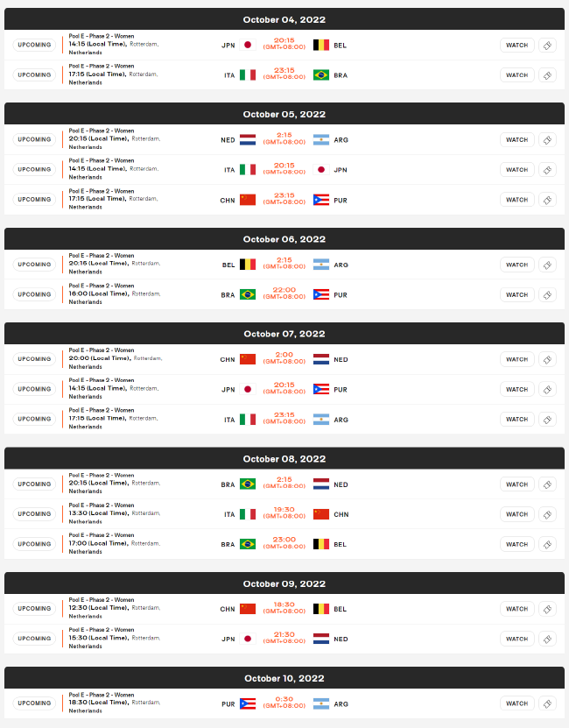Watch the JPN vs PUR match
The width and height of the screenshot is (569, 728).
[x=517, y=389]
